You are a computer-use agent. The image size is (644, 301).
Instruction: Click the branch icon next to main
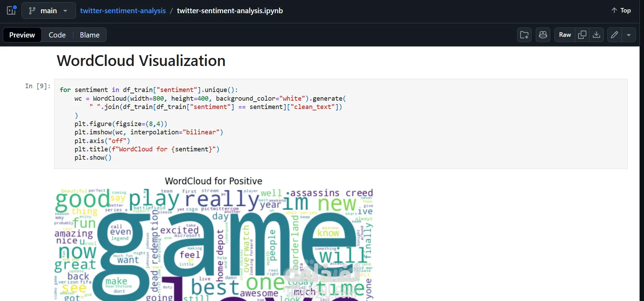point(32,11)
